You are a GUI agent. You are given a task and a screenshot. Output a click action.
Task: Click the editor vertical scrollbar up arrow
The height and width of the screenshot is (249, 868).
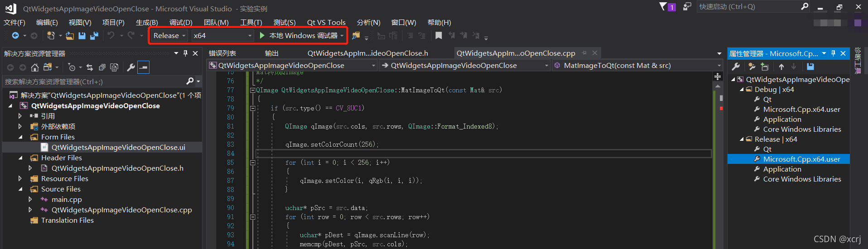(718, 86)
